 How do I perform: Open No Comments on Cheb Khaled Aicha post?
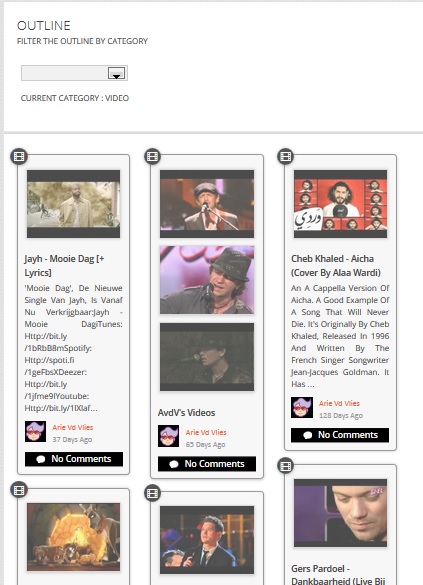(x=340, y=435)
